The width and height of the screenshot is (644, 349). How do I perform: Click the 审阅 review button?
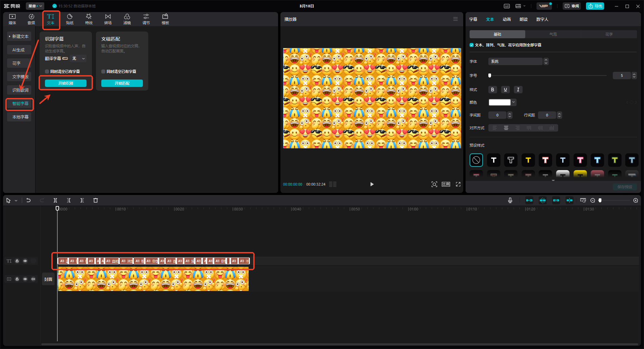point(572,6)
